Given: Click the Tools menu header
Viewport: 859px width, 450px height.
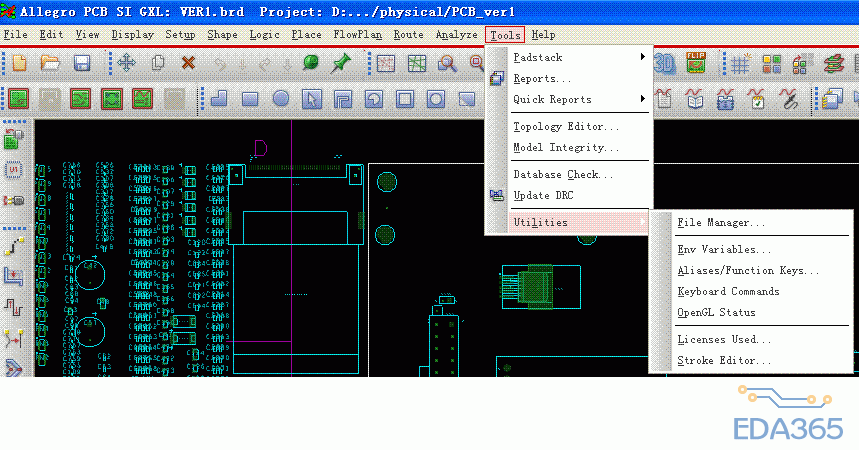Looking at the screenshot, I should tap(505, 35).
